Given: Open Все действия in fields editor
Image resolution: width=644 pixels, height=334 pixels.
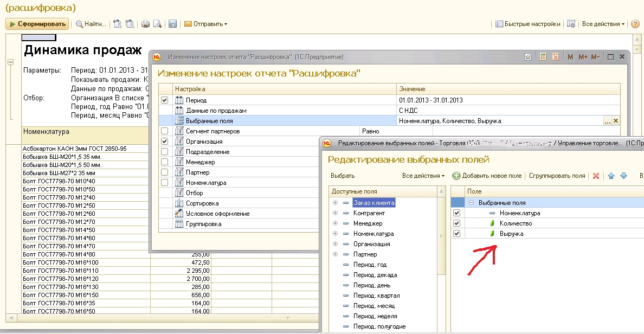Looking at the screenshot, I should point(423,176).
